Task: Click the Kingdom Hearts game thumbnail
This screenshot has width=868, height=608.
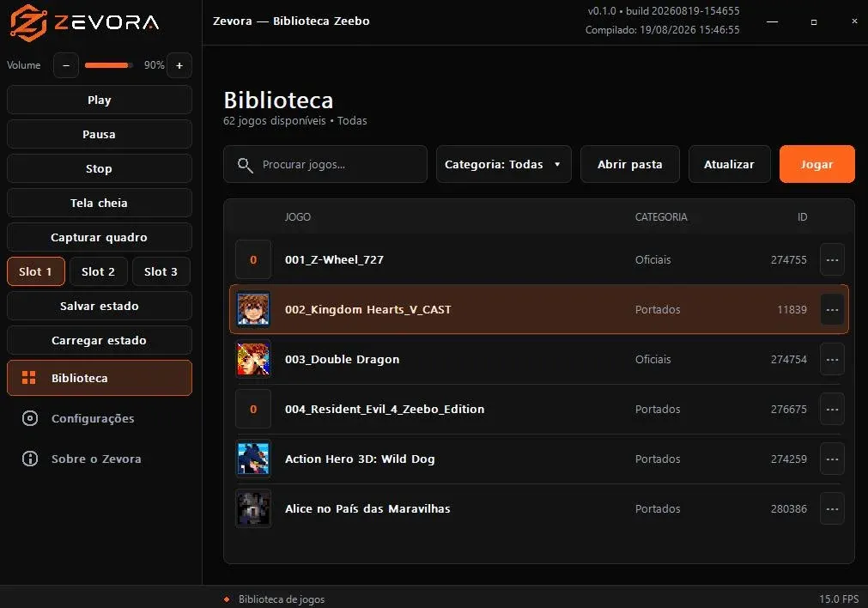Action: (253, 309)
